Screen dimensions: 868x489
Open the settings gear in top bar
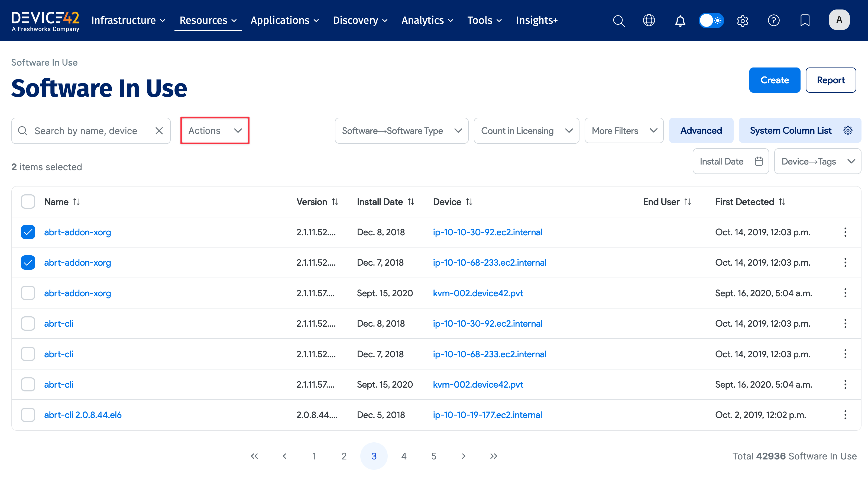(742, 21)
